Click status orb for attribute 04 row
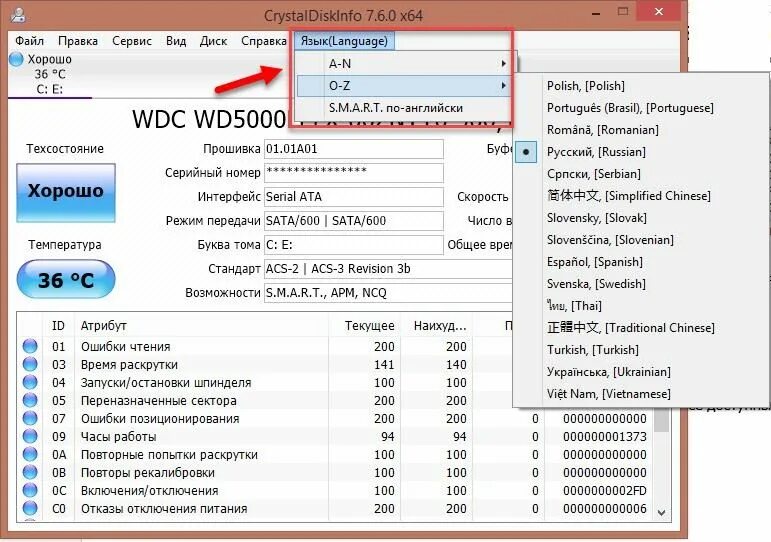771x542 pixels. pos(30,382)
